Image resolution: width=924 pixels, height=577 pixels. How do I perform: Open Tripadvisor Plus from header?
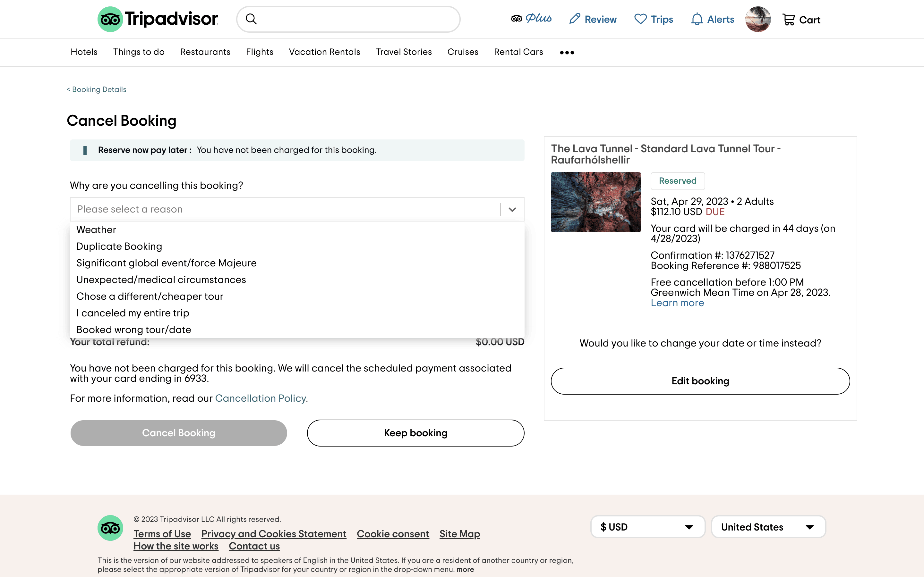[x=531, y=19]
